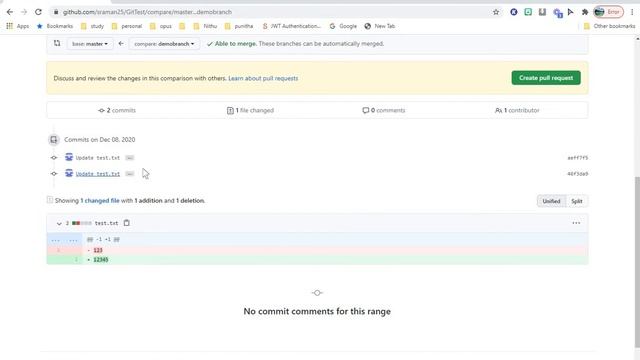Screen dimensions: 640x360
Task: Open the punitha bookmarks folder
Action: pos(239,26)
